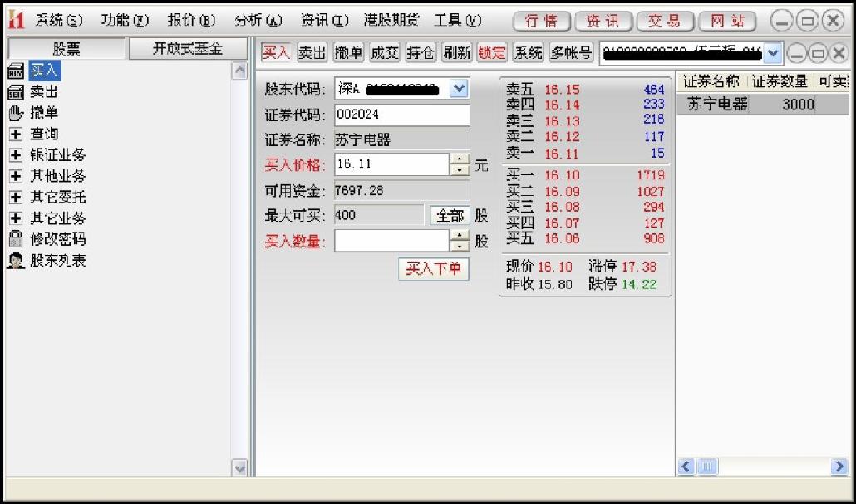Increase 买入价格 with the up stepper
The height and width of the screenshot is (504, 856).
click(x=460, y=159)
